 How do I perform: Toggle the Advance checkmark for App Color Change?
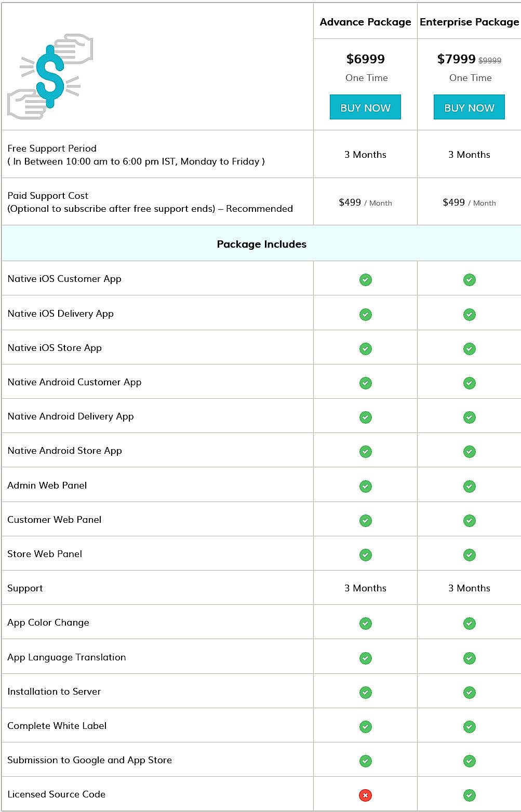coord(365,623)
